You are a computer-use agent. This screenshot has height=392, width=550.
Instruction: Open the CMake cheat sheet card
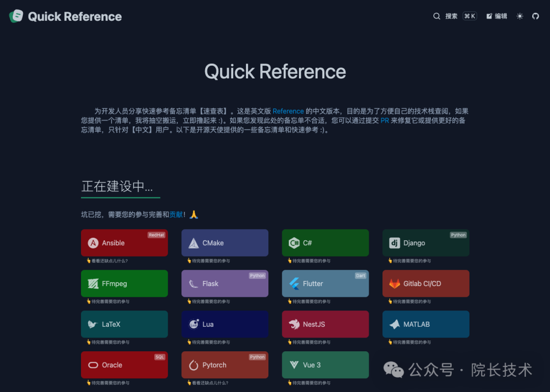(225, 243)
